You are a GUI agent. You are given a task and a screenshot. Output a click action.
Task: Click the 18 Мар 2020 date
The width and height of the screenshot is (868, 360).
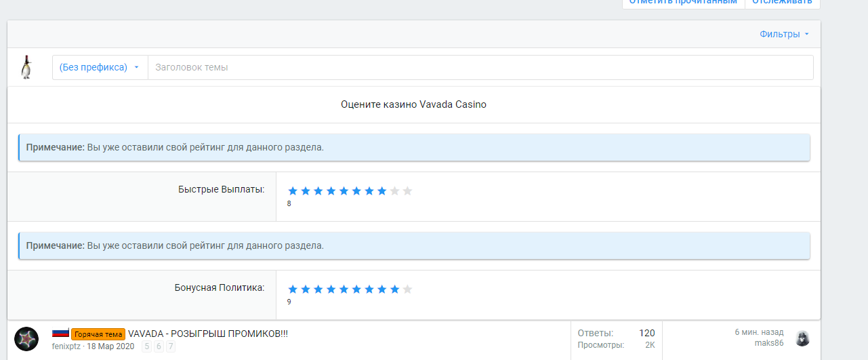(110, 346)
